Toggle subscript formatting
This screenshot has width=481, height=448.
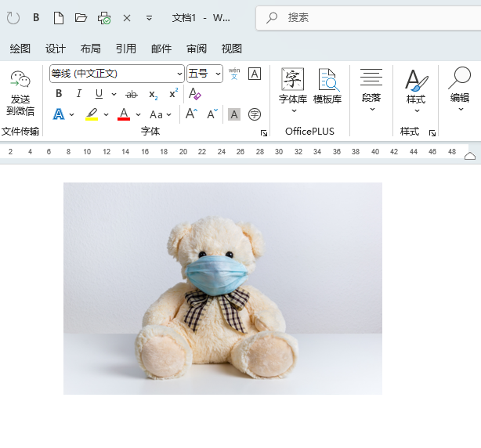153,95
